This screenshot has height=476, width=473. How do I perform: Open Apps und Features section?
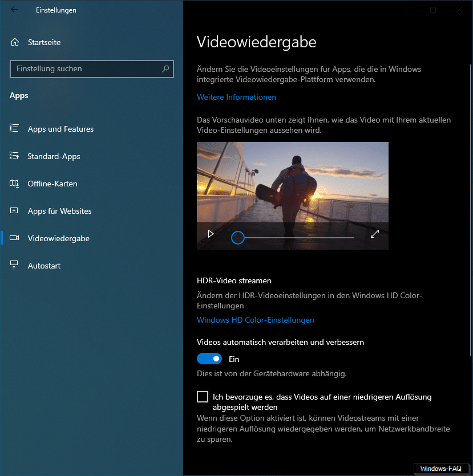[x=91, y=129]
